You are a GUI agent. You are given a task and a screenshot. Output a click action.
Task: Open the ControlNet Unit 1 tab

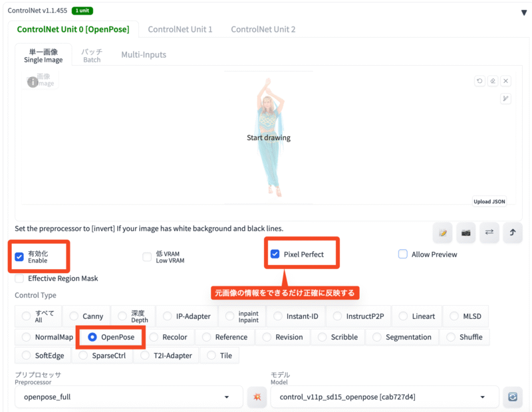pos(180,29)
